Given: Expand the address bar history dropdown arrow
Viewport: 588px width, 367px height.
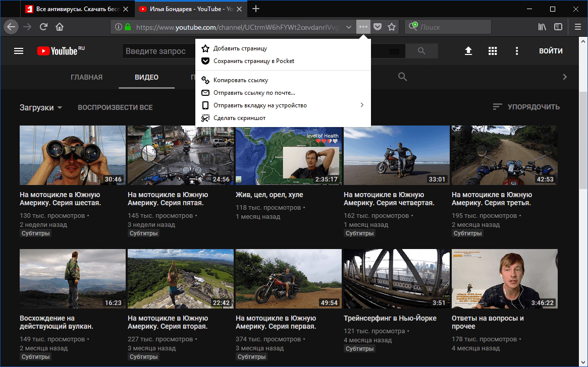Looking at the screenshot, I should [349, 27].
